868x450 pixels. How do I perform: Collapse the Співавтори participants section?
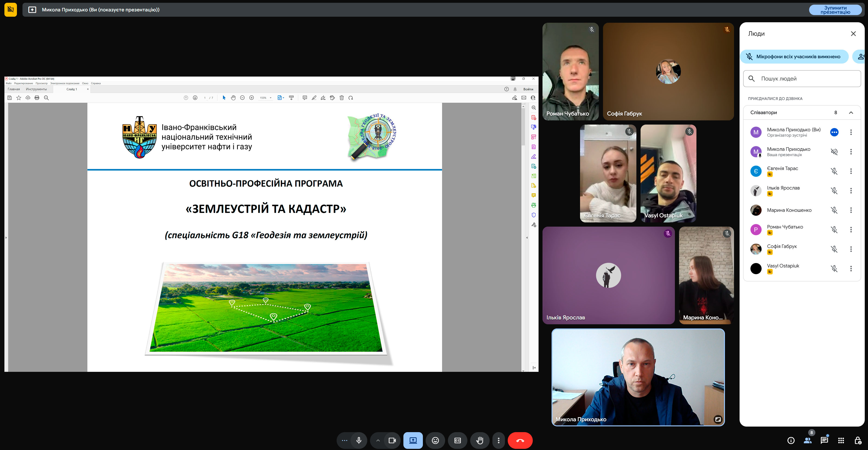(851, 112)
